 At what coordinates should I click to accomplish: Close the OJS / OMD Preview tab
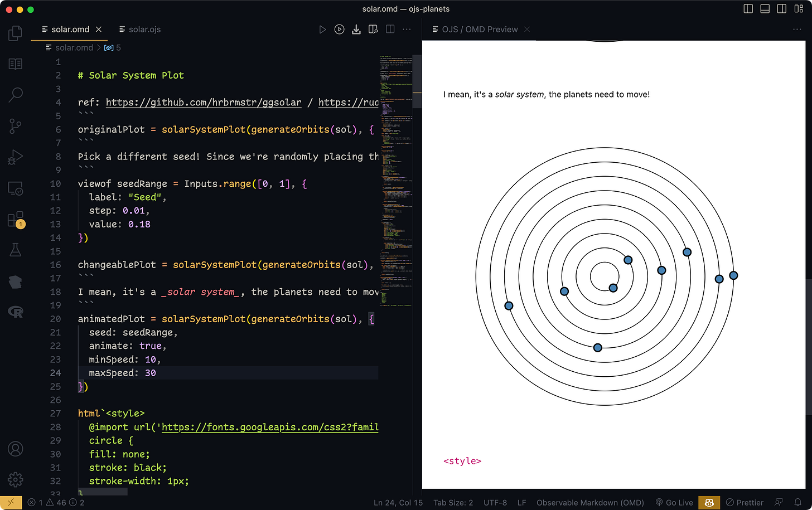tap(527, 30)
